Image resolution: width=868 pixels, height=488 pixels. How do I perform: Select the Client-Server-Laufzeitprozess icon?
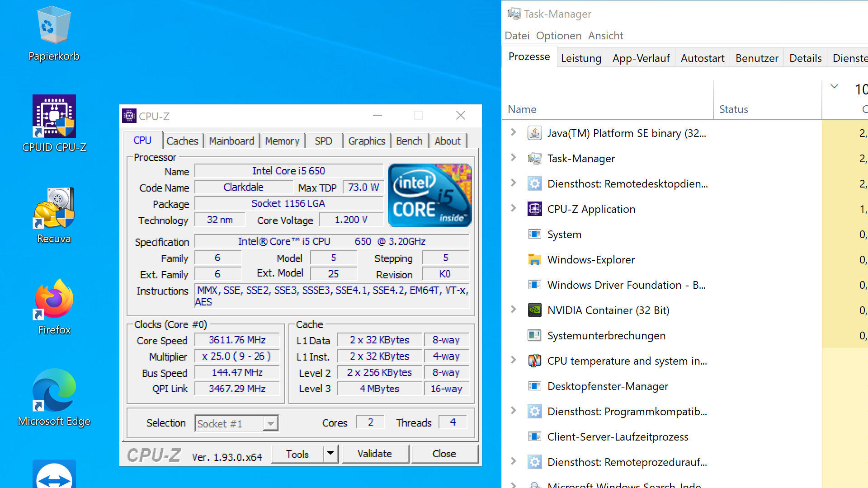coord(535,437)
